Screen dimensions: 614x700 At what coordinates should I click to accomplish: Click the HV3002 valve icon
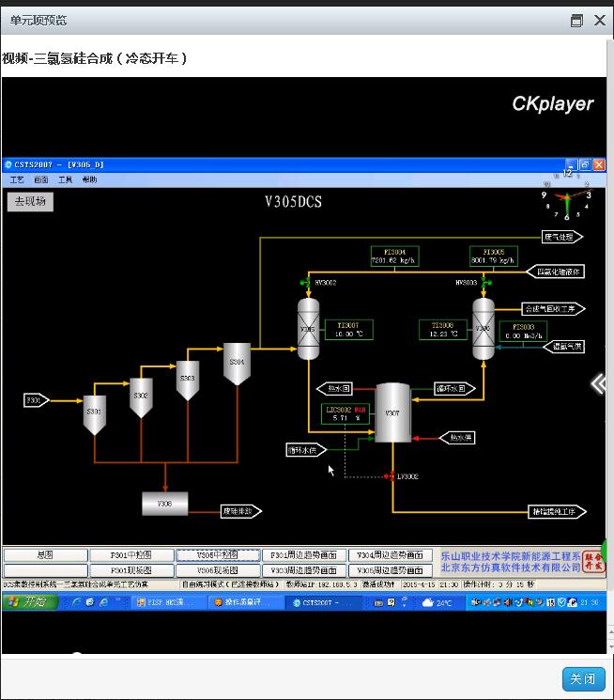click(304, 282)
